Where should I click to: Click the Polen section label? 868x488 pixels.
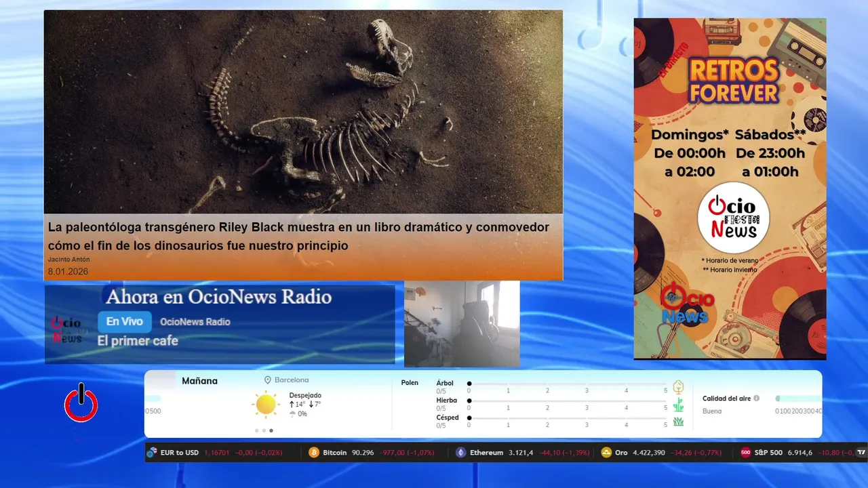point(410,383)
